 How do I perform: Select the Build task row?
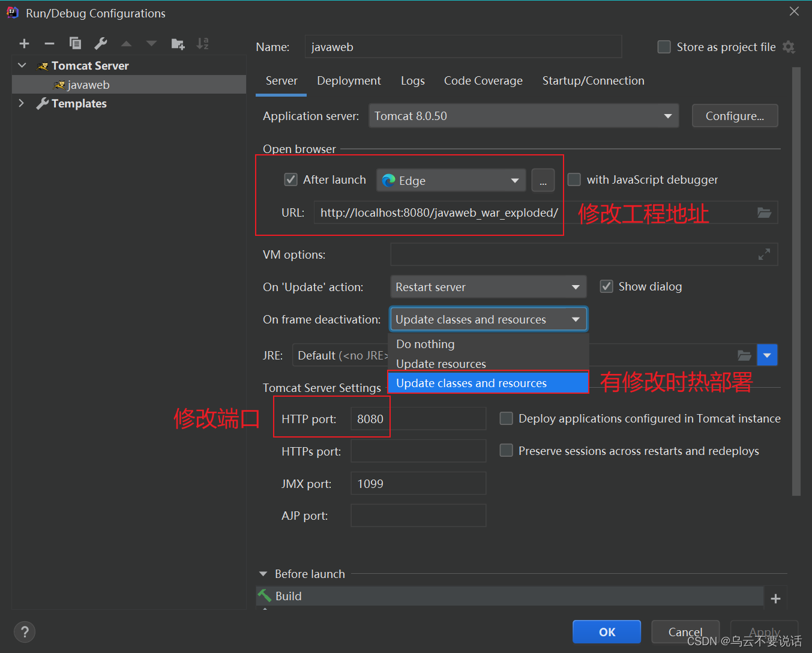(x=510, y=596)
